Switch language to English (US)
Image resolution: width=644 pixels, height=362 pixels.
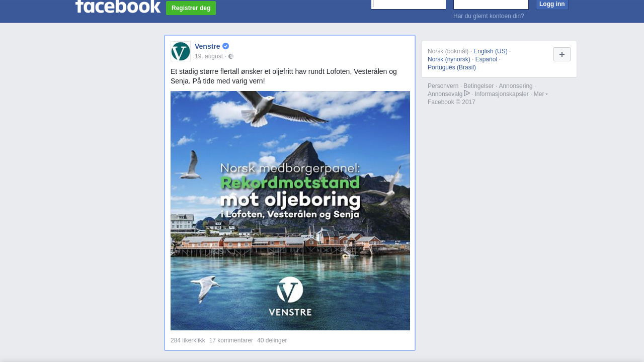click(x=491, y=51)
